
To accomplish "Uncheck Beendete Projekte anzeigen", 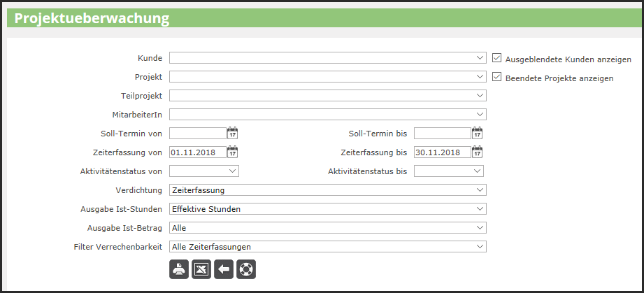I will [x=496, y=77].
